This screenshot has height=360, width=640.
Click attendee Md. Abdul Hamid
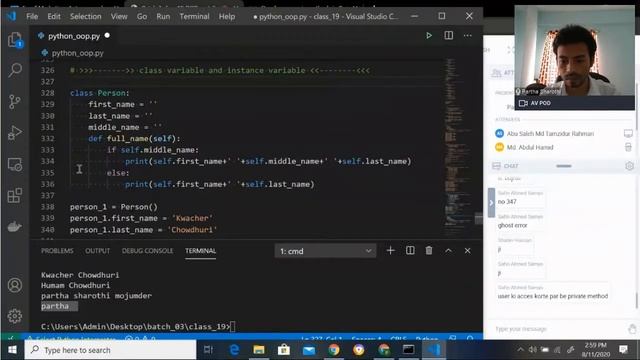click(x=530, y=147)
